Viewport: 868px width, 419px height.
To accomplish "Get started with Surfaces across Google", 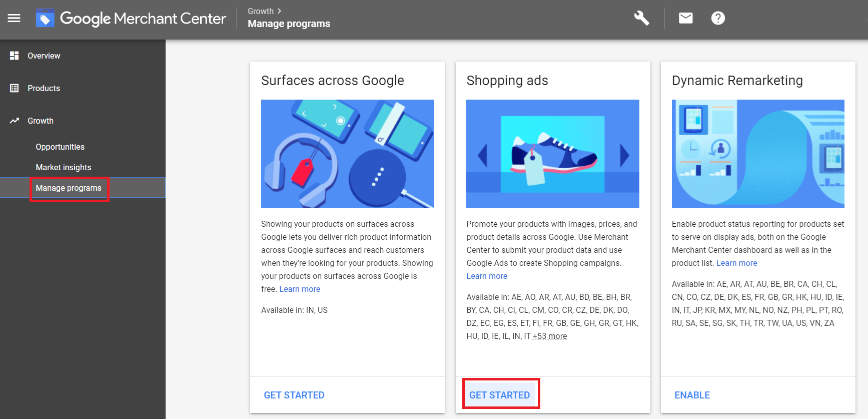I will (x=294, y=395).
